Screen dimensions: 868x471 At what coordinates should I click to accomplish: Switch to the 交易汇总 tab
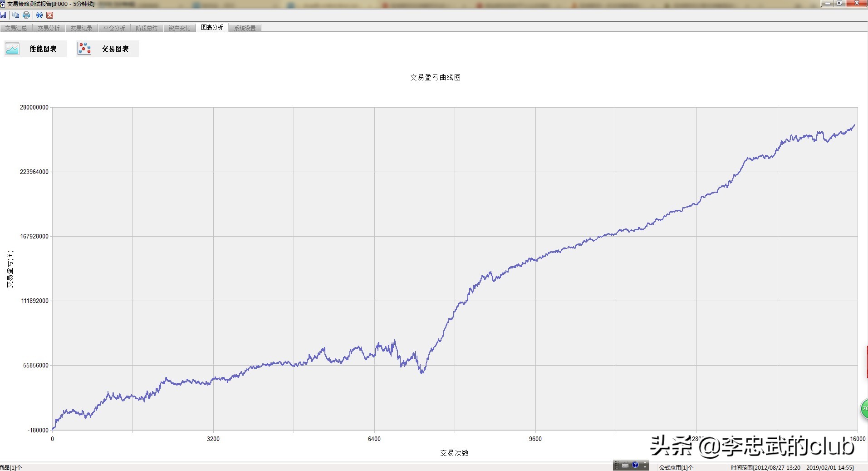click(x=16, y=28)
